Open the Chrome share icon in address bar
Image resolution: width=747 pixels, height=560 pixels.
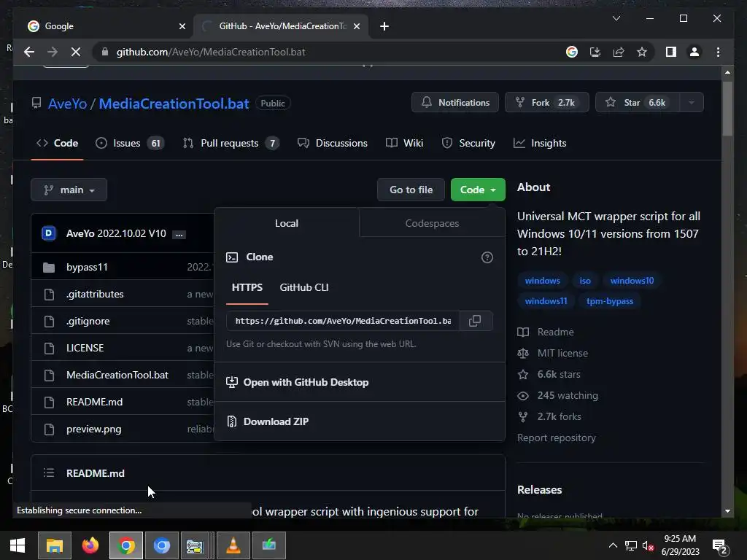tap(619, 52)
